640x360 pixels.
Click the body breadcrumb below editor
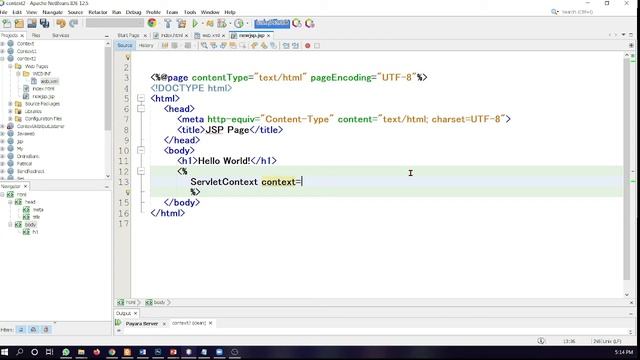(x=159, y=302)
